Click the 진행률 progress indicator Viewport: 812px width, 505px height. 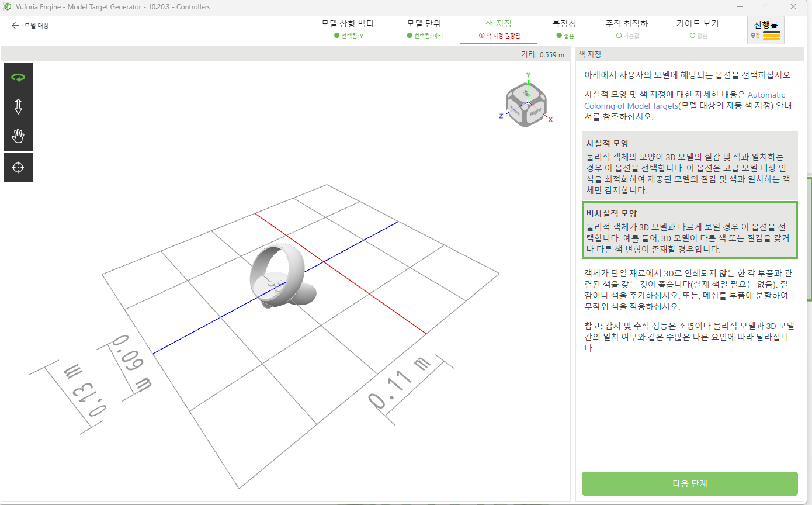(766, 30)
